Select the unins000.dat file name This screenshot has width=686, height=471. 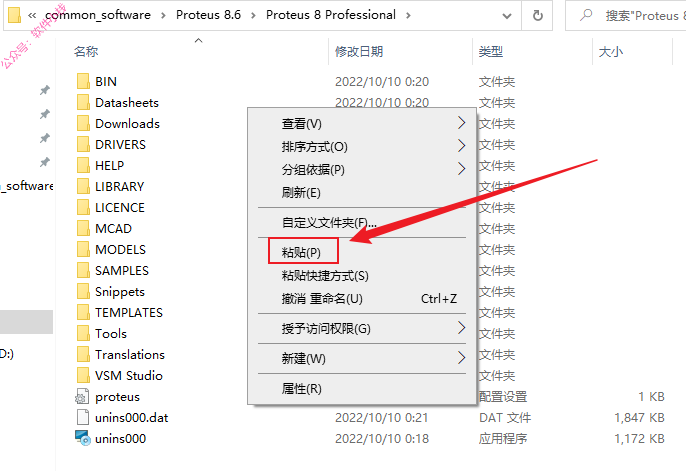coord(132,417)
